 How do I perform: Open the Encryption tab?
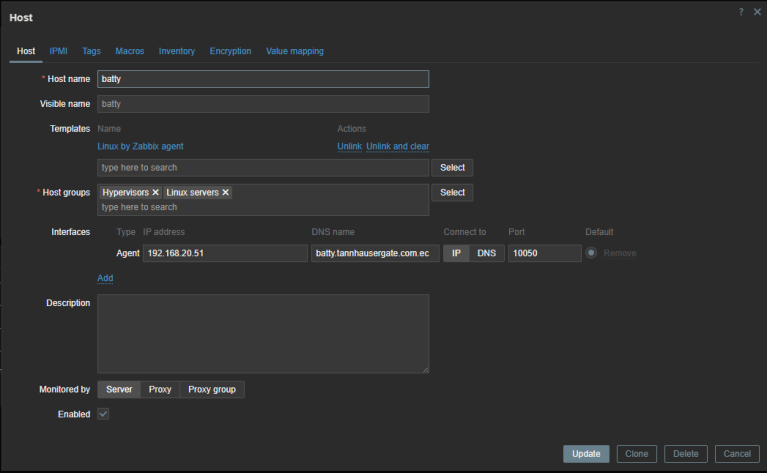(230, 51)
